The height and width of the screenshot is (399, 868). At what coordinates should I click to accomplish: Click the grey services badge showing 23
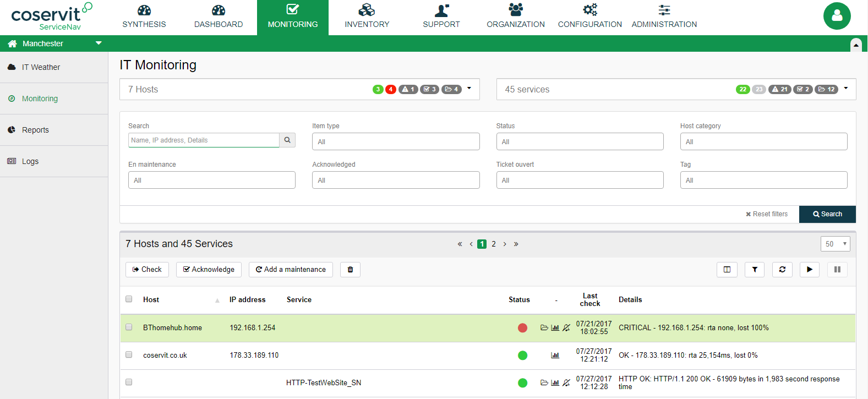(x=759, y=89)
